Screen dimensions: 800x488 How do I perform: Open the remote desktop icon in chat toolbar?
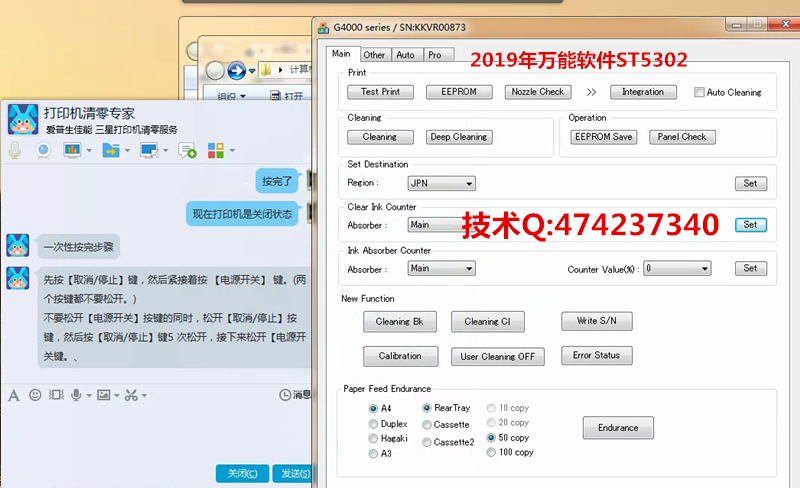(x=149, y=150)
